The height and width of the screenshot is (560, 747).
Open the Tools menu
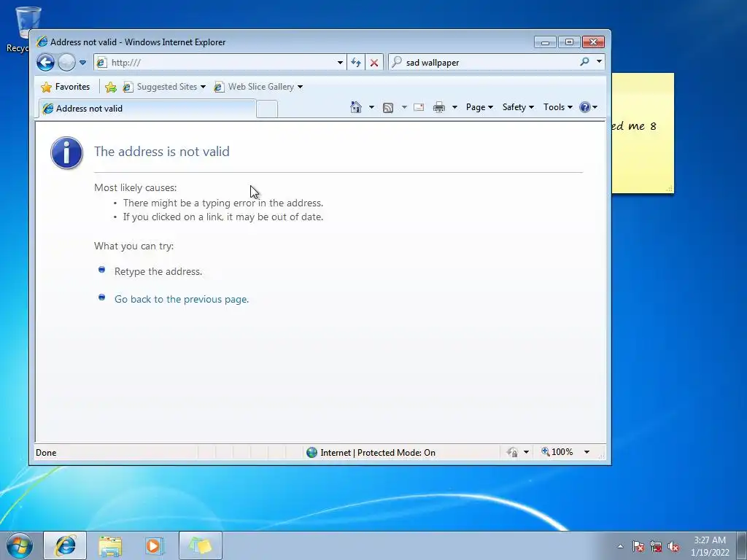click(x=558, y=107)
